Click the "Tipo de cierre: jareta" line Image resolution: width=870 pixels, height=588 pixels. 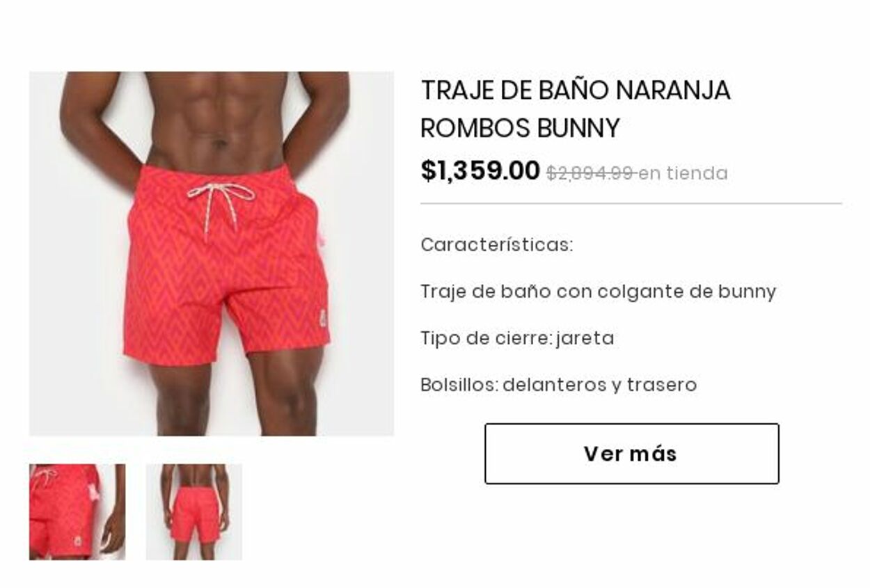pos(517,338)
